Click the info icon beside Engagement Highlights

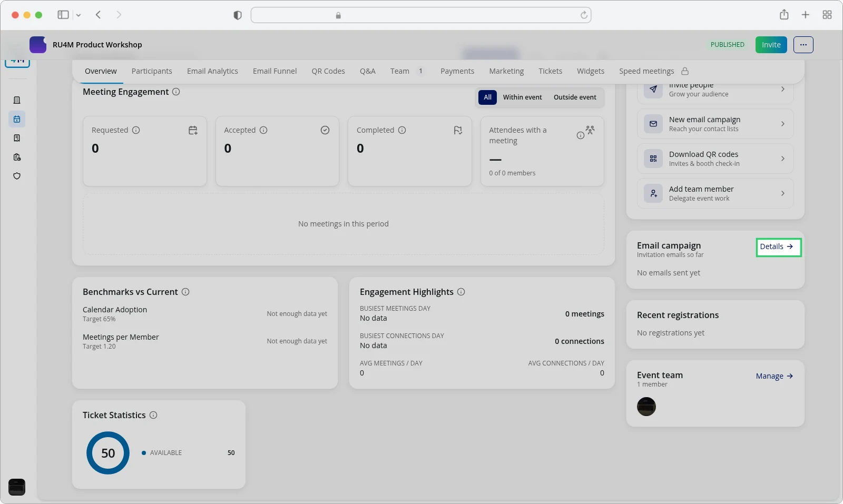coord(461,292)
